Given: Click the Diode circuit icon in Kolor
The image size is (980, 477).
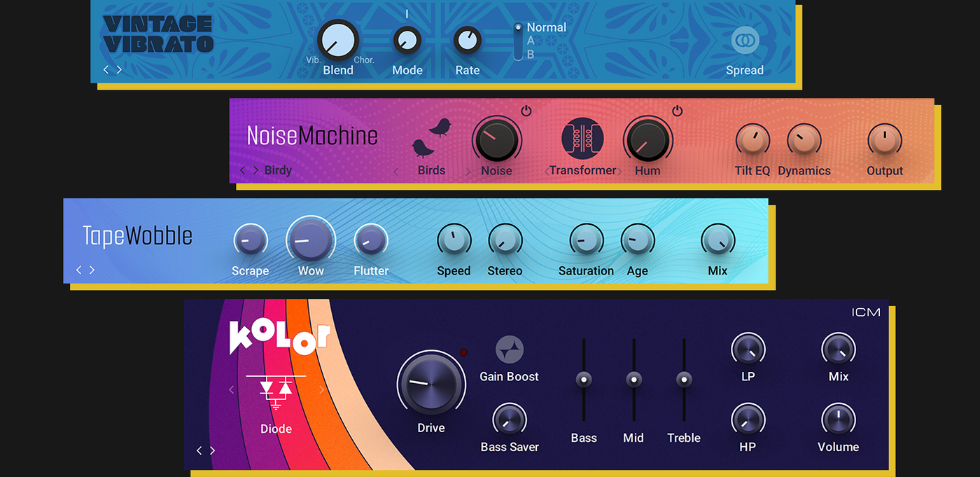Looking at the screenshot, I should [276, 392].
